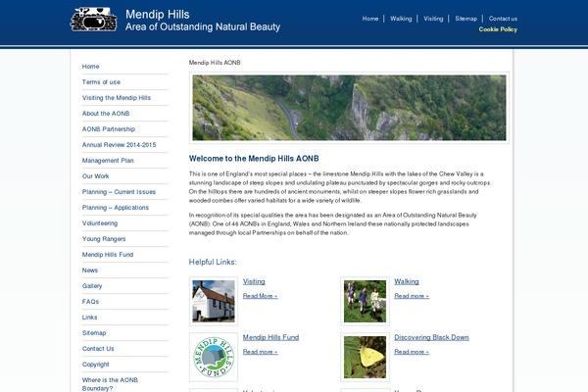
Task: Open Terms of use in sidebar
Action: pos(101,82)
